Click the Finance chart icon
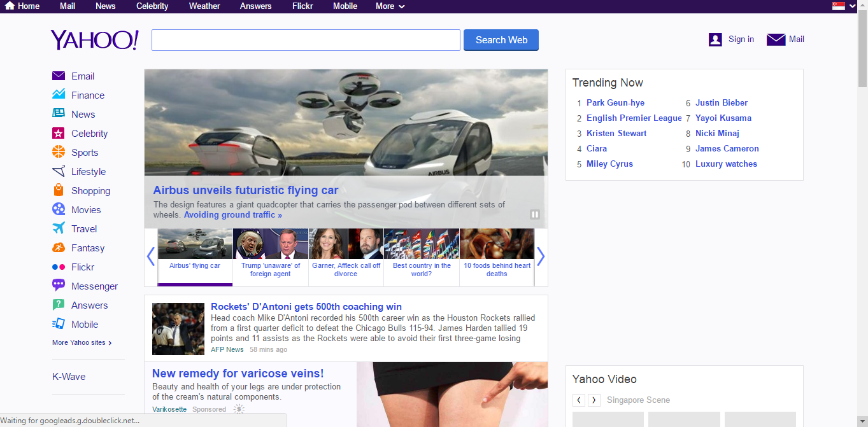The height and width of the screenshot is (427, 868). [x=59, y=95]
